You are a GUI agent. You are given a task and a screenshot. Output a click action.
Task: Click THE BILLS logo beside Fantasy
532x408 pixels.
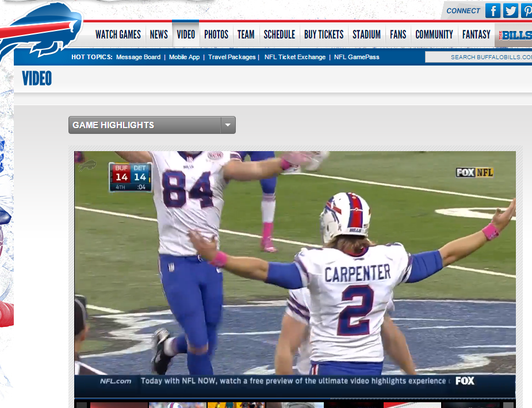pyautogui.click(x=514, y=35)
